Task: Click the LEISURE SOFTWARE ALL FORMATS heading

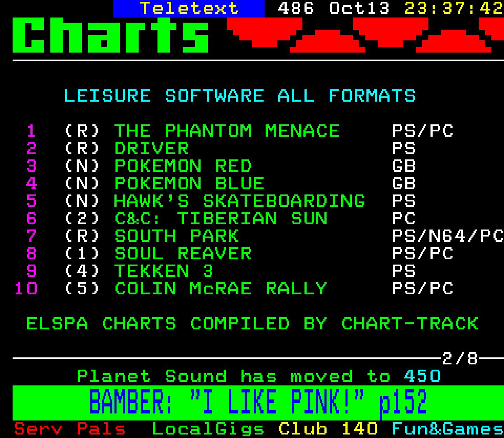Action: [x=239, y=96]
